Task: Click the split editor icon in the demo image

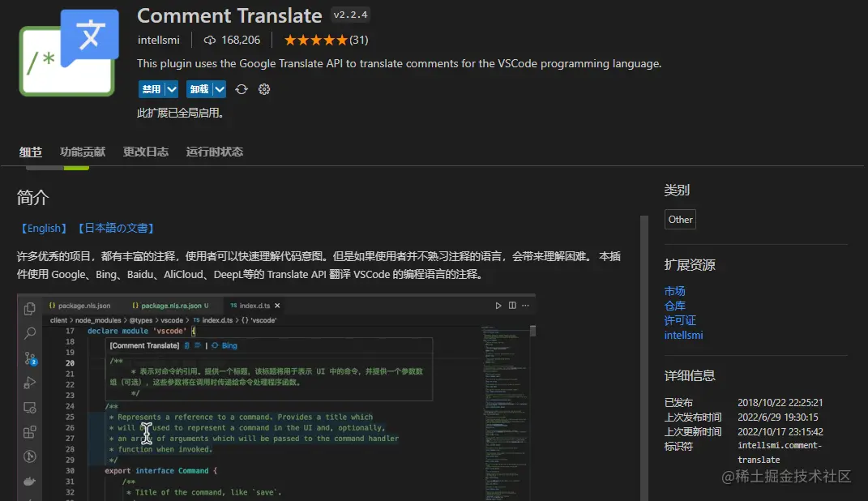Action: point(512,306)
